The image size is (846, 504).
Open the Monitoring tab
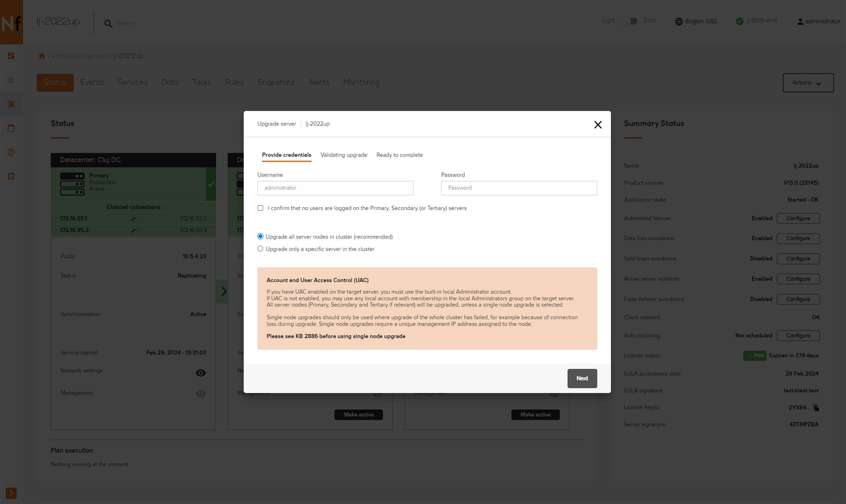tap(361, 83)
